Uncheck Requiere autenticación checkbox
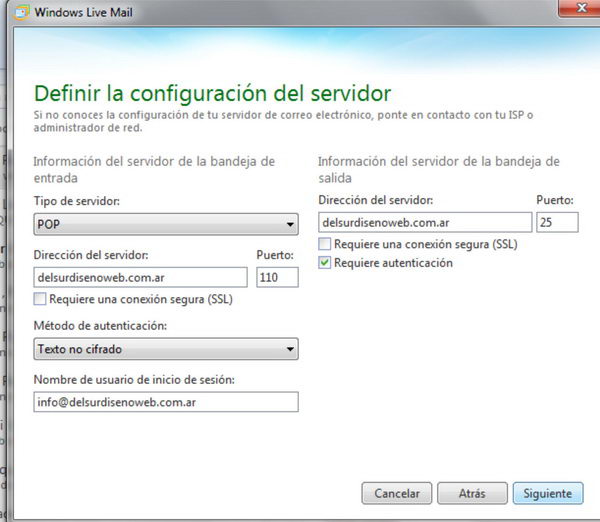The image size is (600, 522). pyautogui.click(x=324, y=263)
